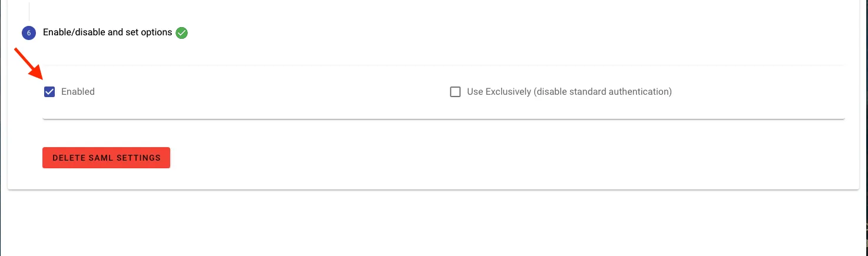Collapse the Enable/disable and set options step

point(107,32)
